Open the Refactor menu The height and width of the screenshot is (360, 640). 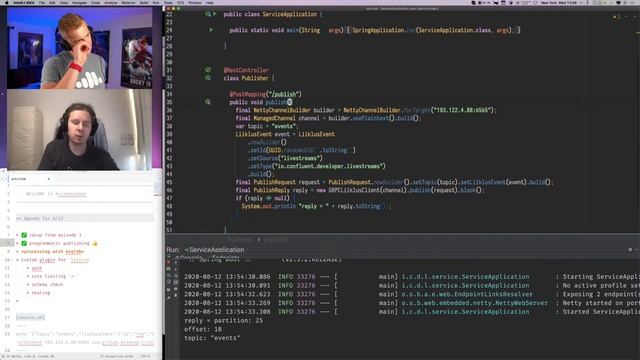(128, 2)
